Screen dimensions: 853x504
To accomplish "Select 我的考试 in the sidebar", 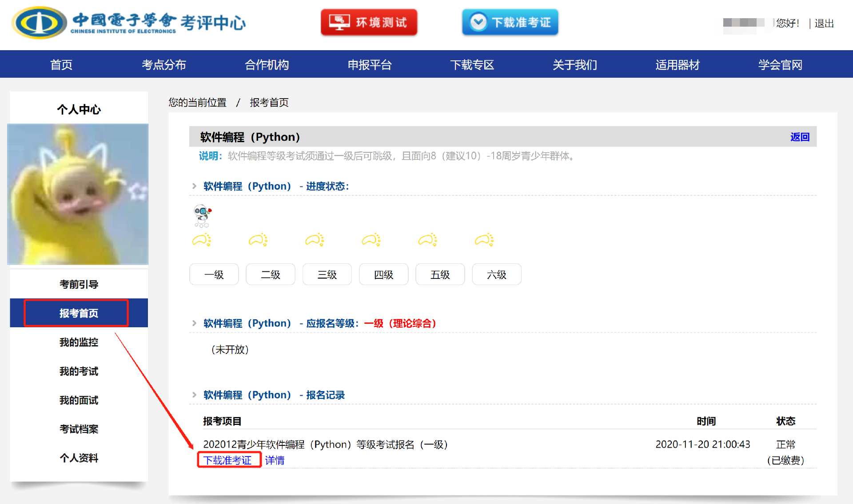I will click(x=79, y=371).
